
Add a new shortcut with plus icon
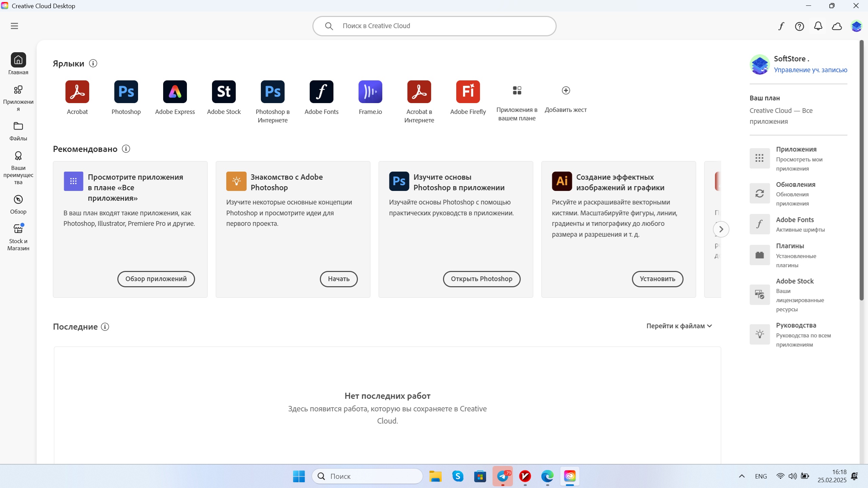pyautogui.click(x=565, y=91)
